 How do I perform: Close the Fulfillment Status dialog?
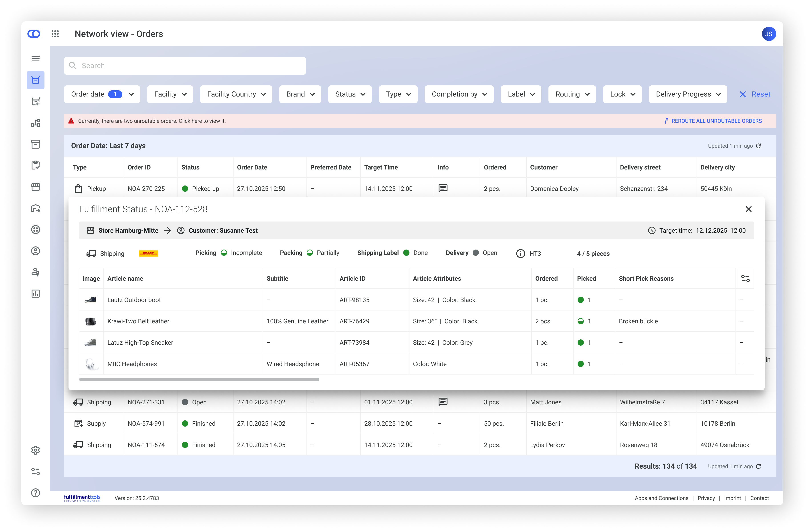click(x=748, y=209)
